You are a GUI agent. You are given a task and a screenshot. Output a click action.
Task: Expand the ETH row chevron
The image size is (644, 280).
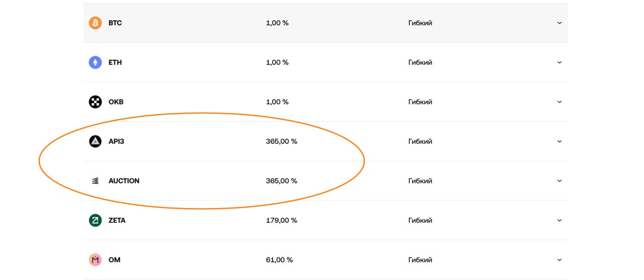pos(559,62)
